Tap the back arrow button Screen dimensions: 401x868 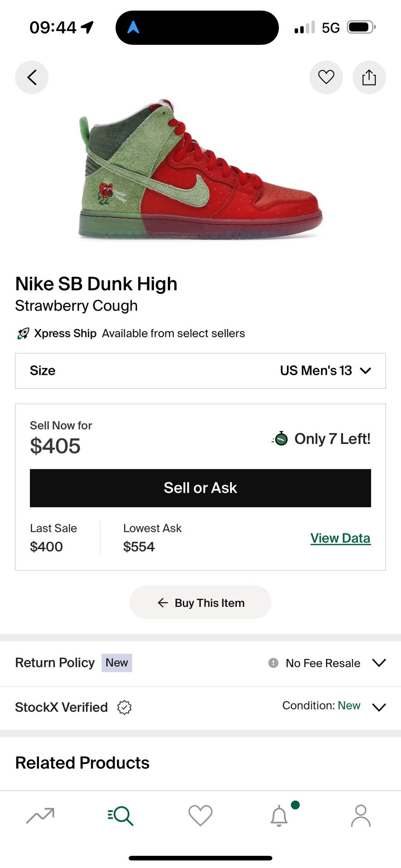click(32, 77)
